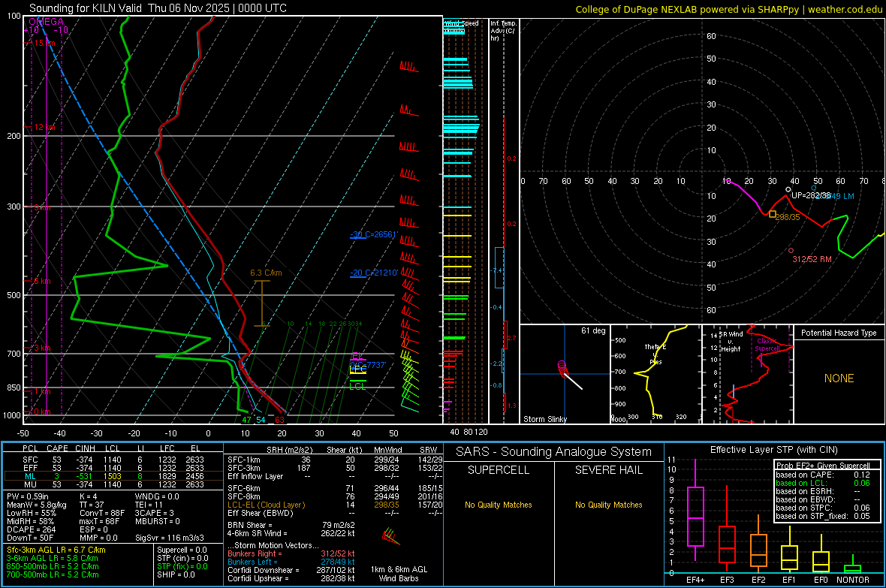Click 'No Quality Matches' under SEVERE HAIL

(608, 505)
